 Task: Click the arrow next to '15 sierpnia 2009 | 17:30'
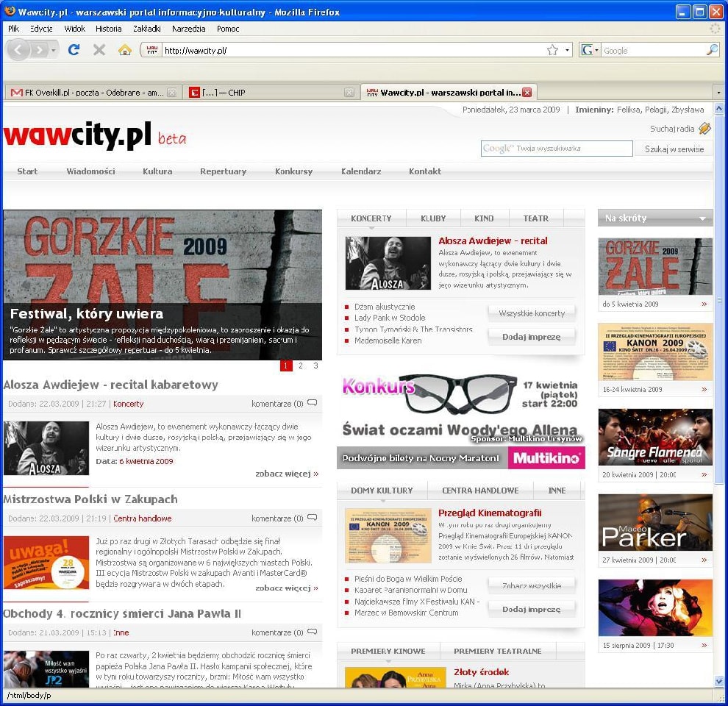704,646
